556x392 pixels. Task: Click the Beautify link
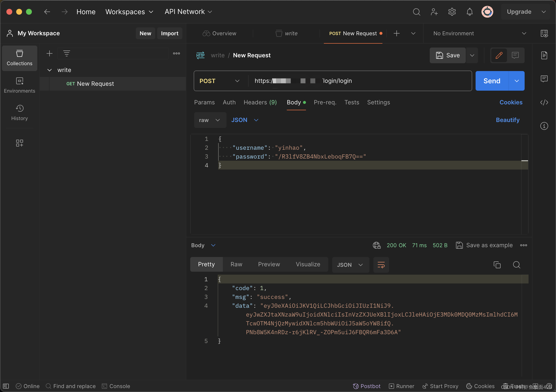508,120
